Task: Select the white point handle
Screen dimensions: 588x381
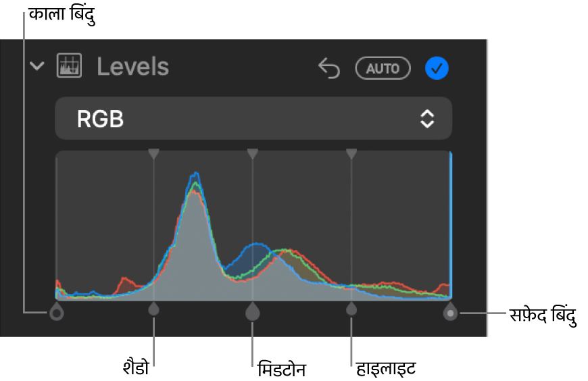Action: [450, 311]
